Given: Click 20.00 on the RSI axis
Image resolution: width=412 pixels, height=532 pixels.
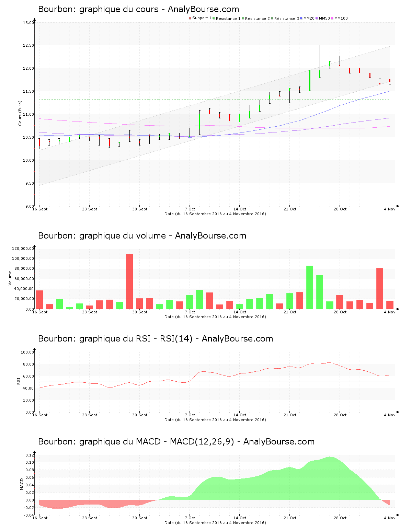Looking at the screenshot, I should tap(28, 400).
